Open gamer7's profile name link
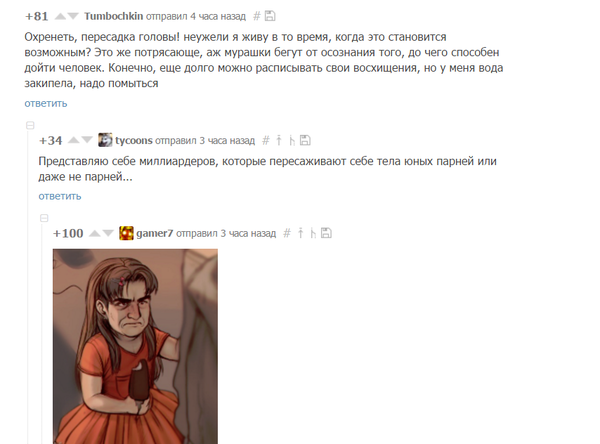The height and width of the screenshot is (444, 600). [x=155, y=233]
